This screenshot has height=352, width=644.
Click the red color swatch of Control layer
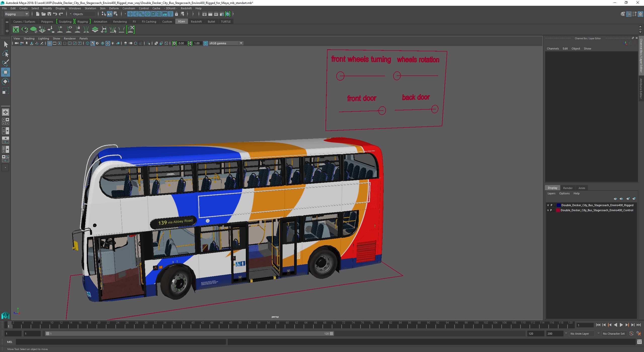[x=558, y=210]
